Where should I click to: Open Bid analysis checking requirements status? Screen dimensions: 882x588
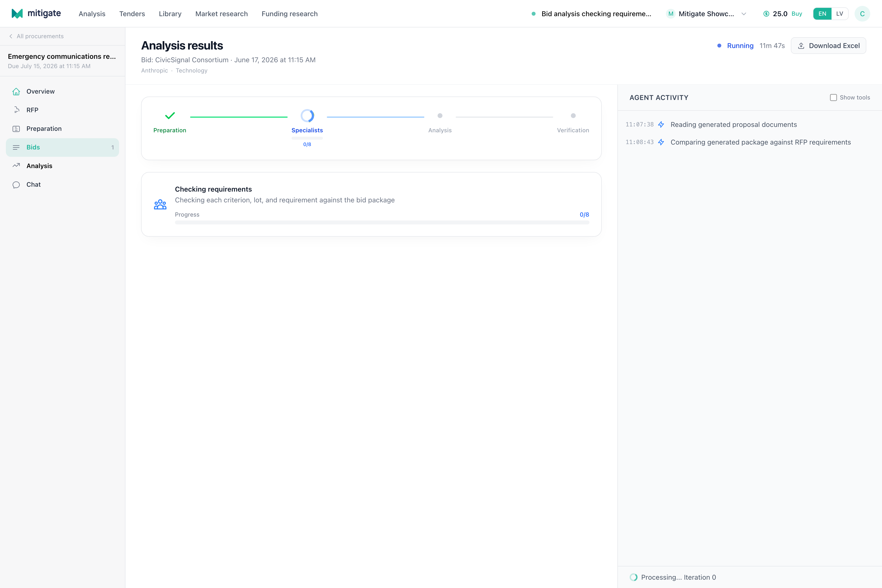(591, 14)
